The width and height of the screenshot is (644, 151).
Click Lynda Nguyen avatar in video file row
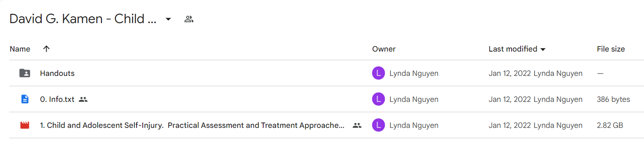click(x=378, y=125)
